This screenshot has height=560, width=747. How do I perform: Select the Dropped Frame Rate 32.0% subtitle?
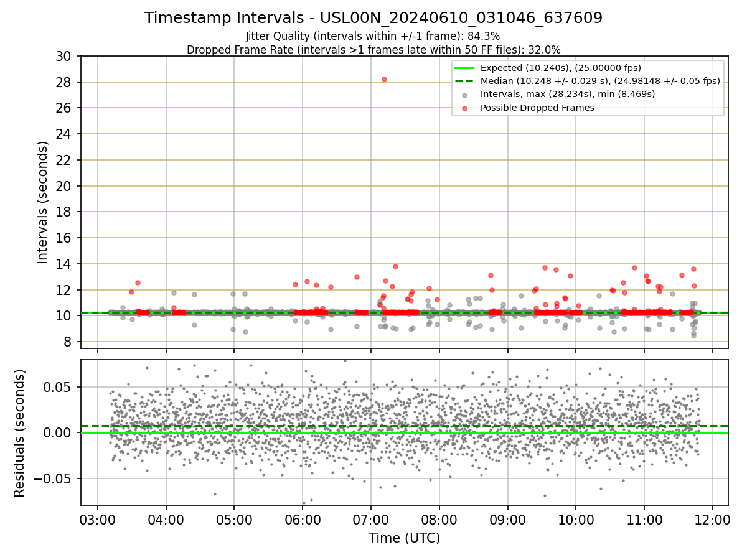click(374, 49)
